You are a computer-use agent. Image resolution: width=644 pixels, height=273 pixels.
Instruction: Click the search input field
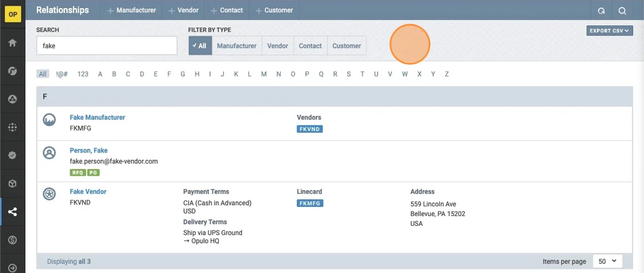(106, 46)
